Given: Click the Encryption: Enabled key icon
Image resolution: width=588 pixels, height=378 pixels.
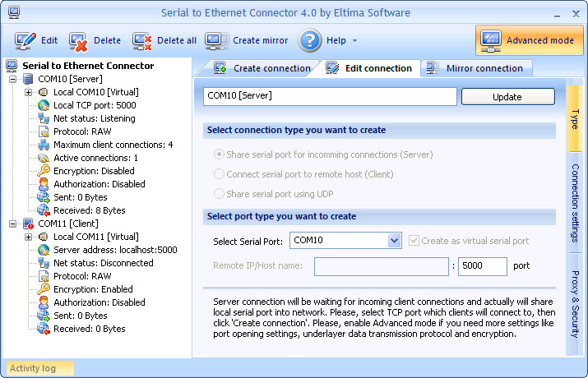Looking at the screenshot, I should 44,289.
